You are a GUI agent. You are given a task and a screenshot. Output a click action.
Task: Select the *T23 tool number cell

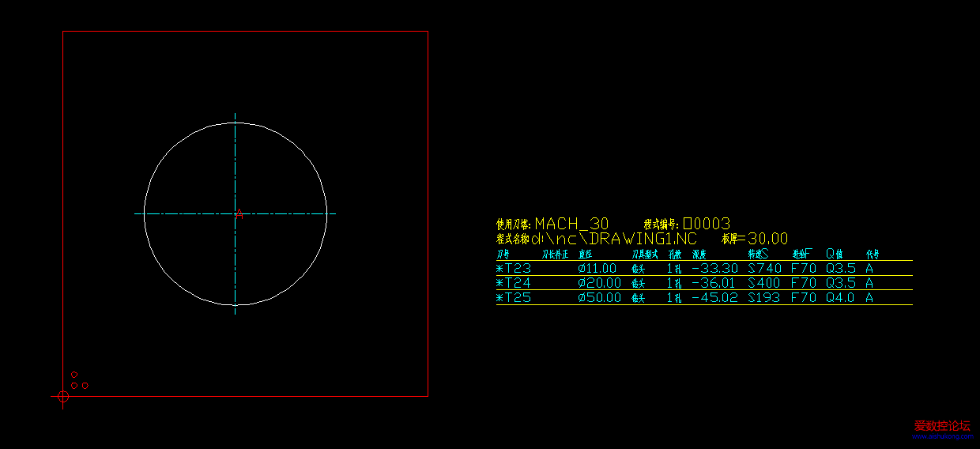pos(514,269)
